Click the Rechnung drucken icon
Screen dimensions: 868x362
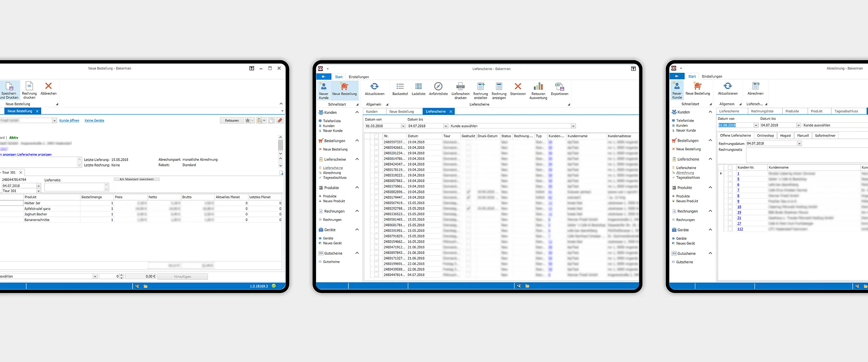click(29, 86)
